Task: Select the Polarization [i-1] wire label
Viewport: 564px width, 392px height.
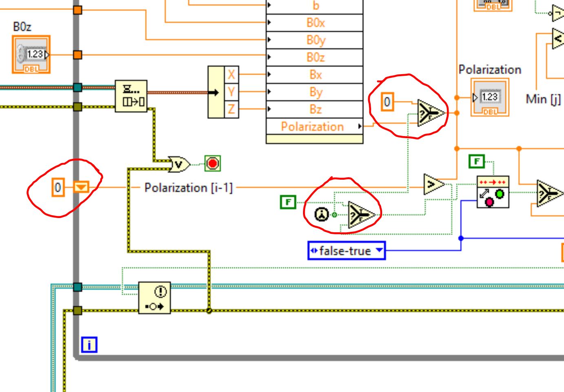Action: coord(188,188)
